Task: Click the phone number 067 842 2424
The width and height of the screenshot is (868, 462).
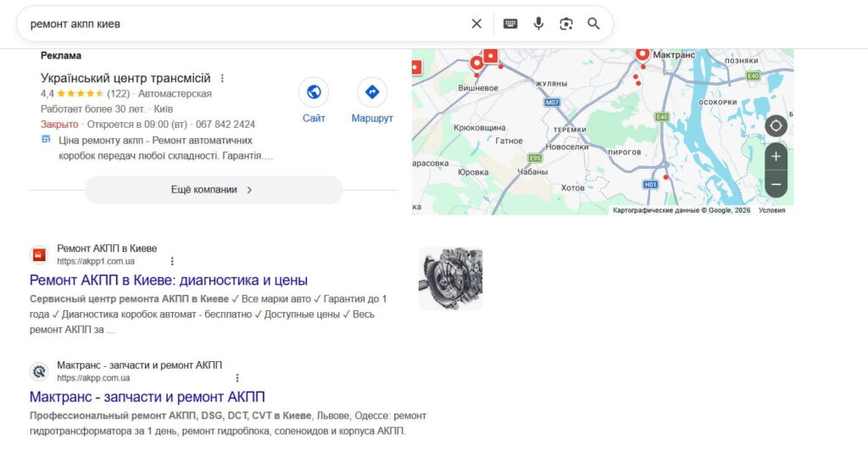Action: tap(225, 125)
